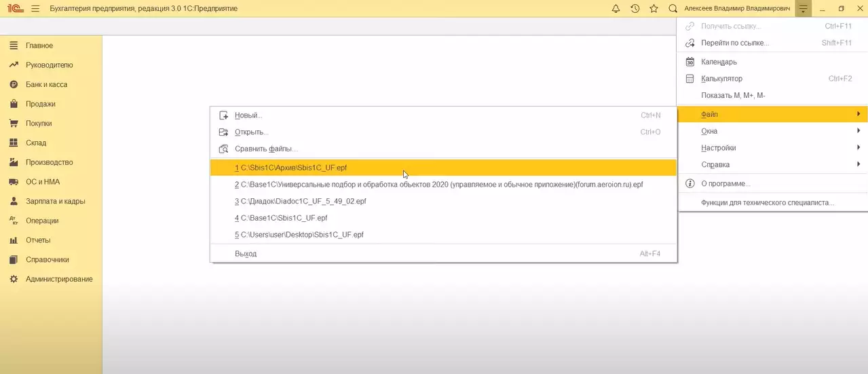Choose Новый... in the File submenu
The height and width of the screenshot is (374, 868).
click(x=443, y=115)
